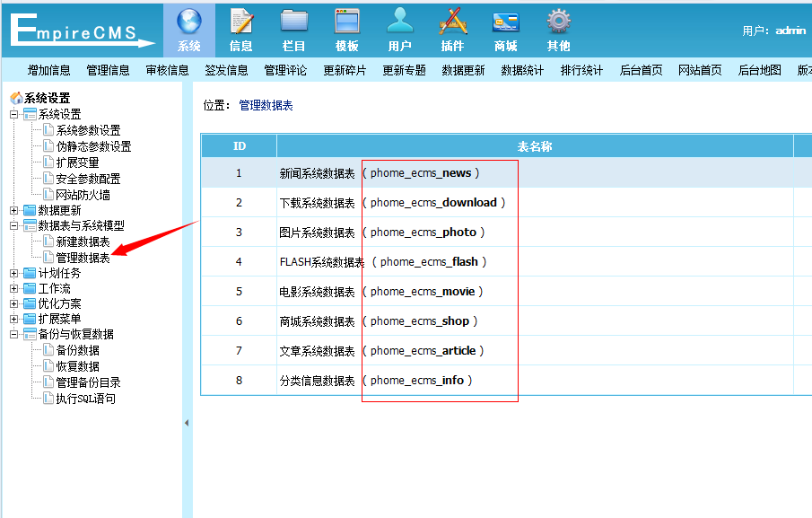This screenshot has height=518, width=812.
Task: Click page icon beside 新建数据表
Action: [48, 241]
